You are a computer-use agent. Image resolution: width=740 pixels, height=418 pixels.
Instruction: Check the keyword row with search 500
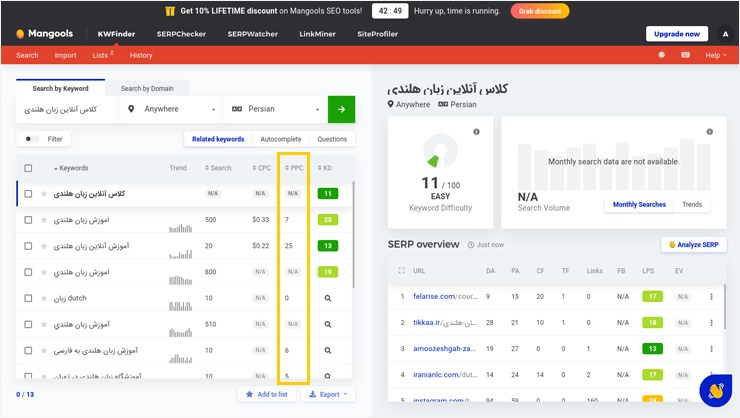(x=28, y=220)
